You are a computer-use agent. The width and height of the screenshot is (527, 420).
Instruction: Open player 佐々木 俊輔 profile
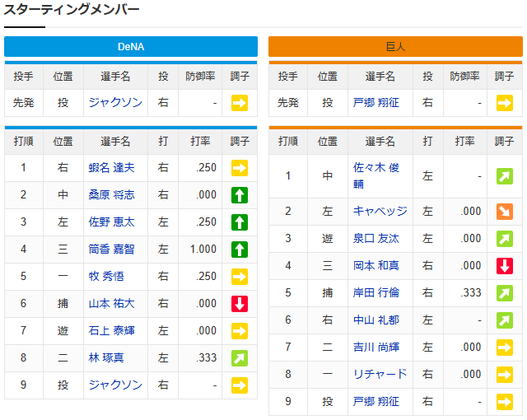pyautogui.click(x=376, y=175)
